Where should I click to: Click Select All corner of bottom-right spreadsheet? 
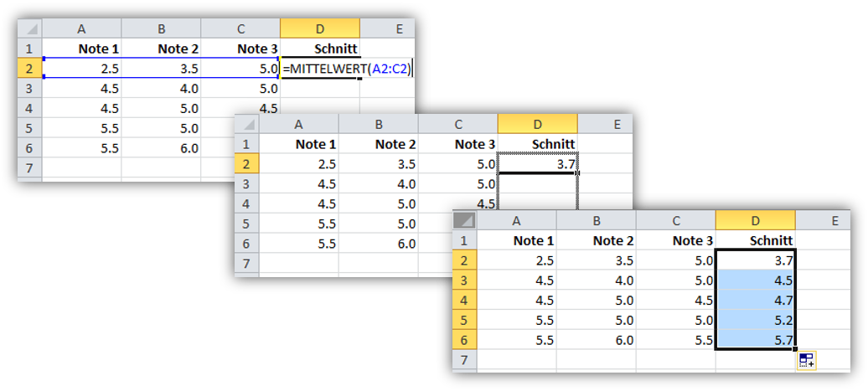464,221
